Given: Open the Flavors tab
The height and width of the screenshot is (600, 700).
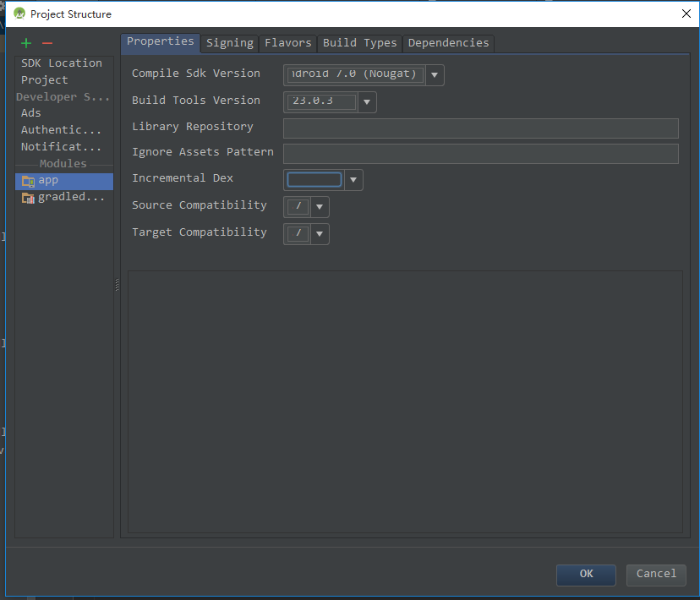Looking at the screenshot, I should 288,44.
